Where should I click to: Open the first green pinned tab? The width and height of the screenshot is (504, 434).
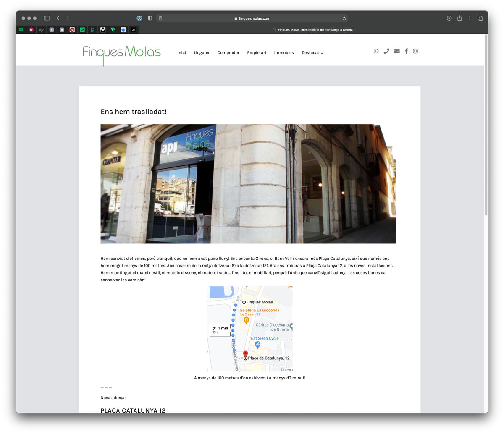21,30
